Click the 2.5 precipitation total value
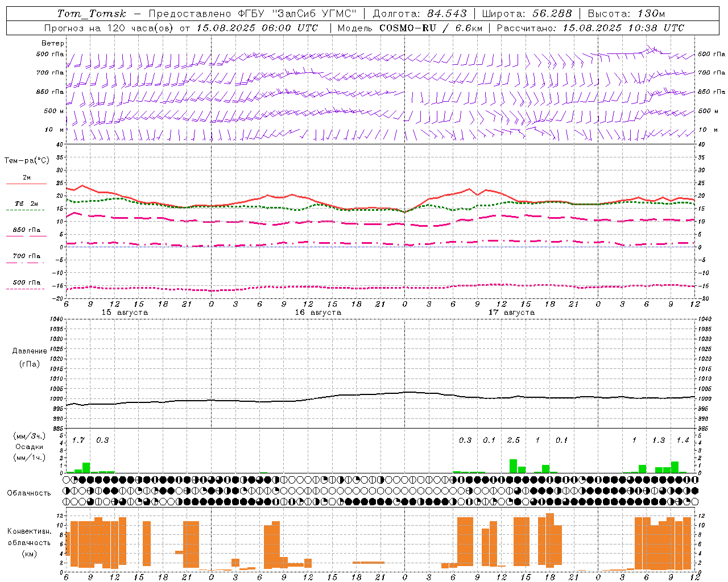This screenshot has width=728, height=582. point(514,440)
